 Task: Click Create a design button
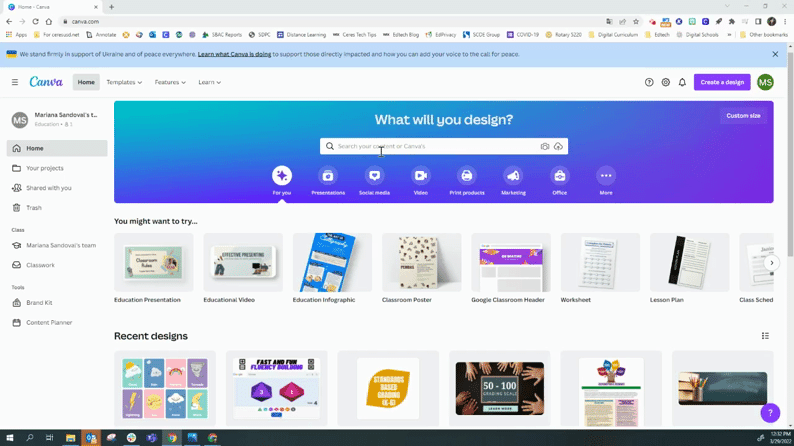[x=722, y=82]
